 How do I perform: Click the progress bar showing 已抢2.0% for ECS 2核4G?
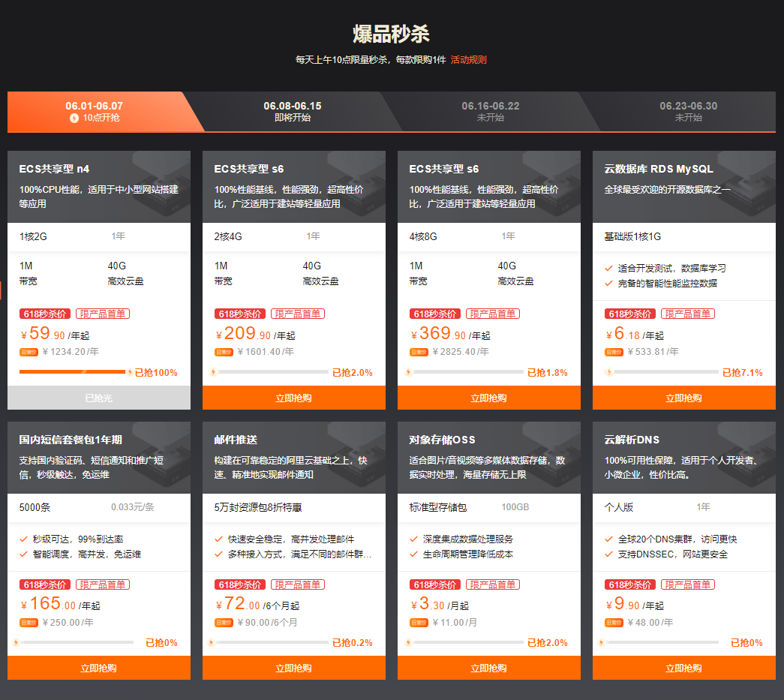point(271,372)
